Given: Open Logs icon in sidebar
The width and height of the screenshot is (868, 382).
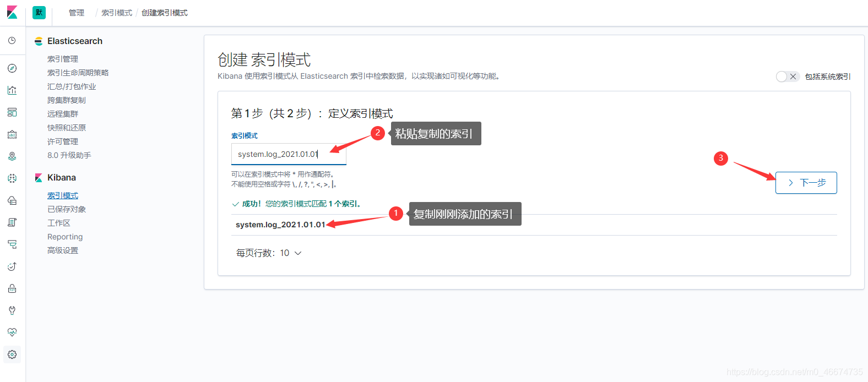Looking at the screenshot, I should click(x=12, y=222).
